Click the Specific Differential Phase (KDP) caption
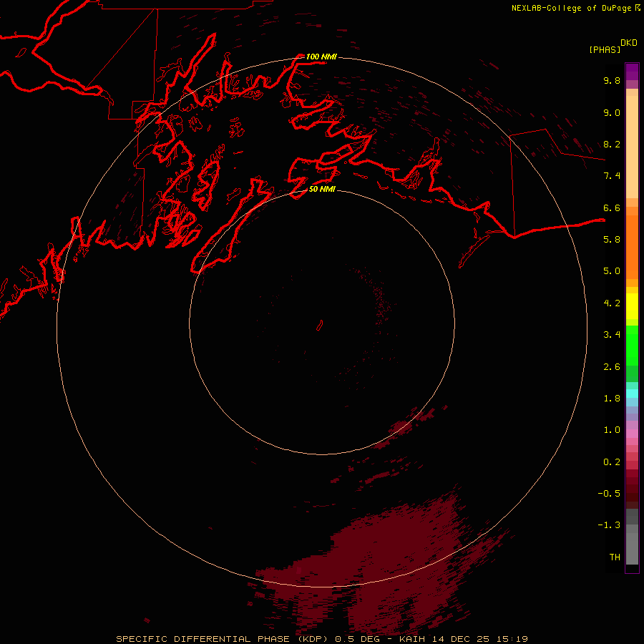This screenshot has width=644, height=644. click(223, 639)
